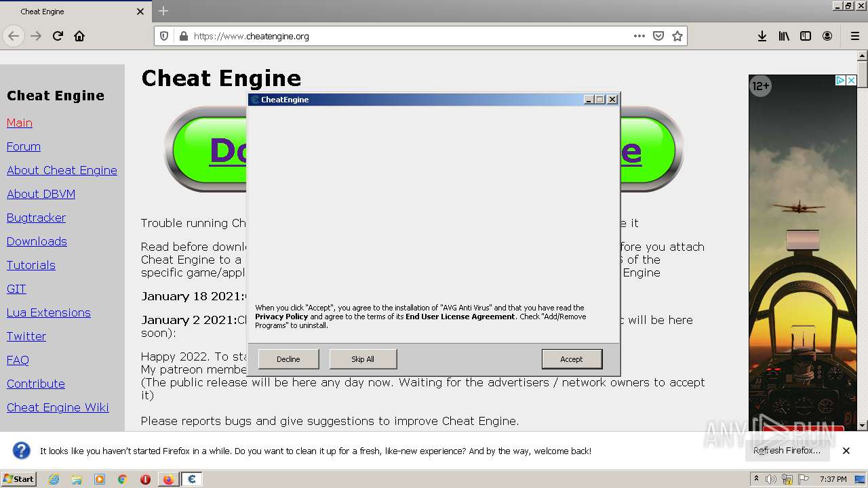Screen dimensions: 868x488
Task: Minimize the CheatEngine installer window
Action: 589,100
